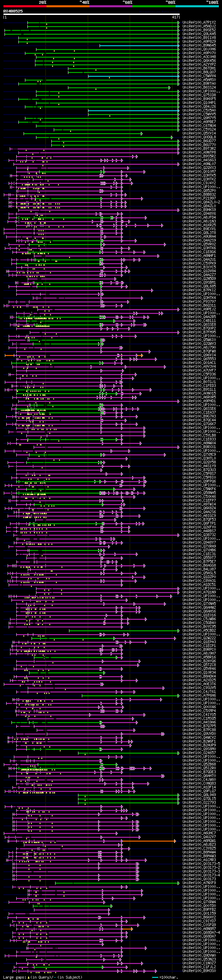Click label UniRef100_B9HKS9
The height and width of the screenshot is (980, 222).
[x=199, y=210]
